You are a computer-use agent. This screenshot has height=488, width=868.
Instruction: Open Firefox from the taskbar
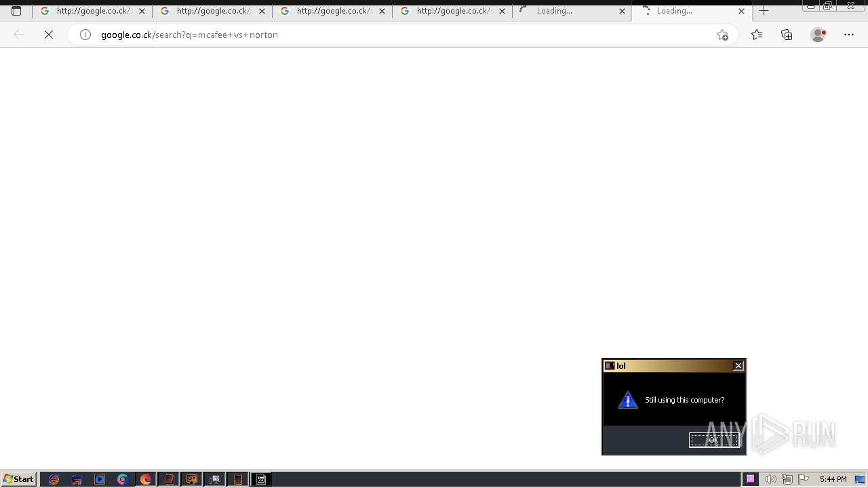point(146,479)
